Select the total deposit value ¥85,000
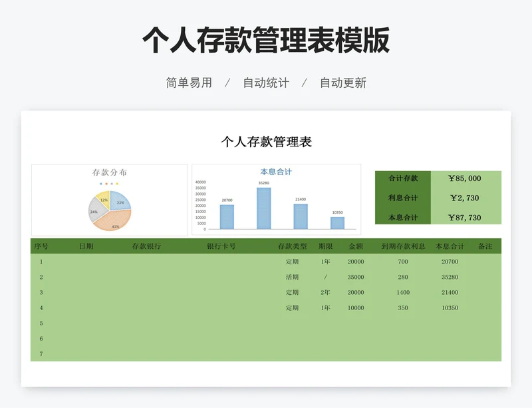The width and height of the screenshot is (532, 408). pyautogui.click(x=464, y=178)
